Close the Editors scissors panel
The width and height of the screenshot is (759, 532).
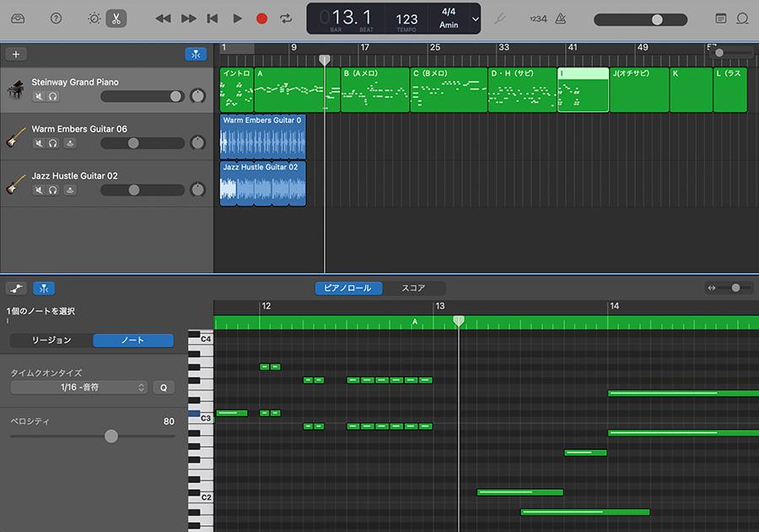116,19
